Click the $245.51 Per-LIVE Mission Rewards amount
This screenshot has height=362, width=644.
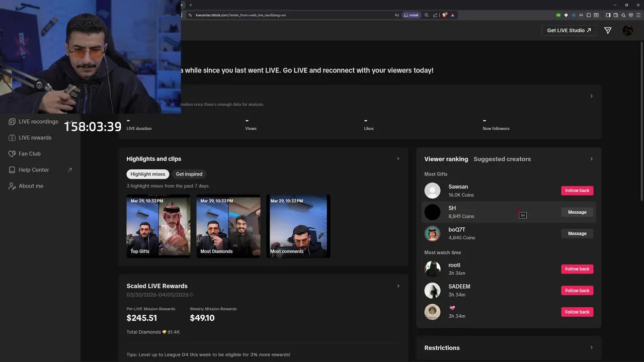click(142, 318)
